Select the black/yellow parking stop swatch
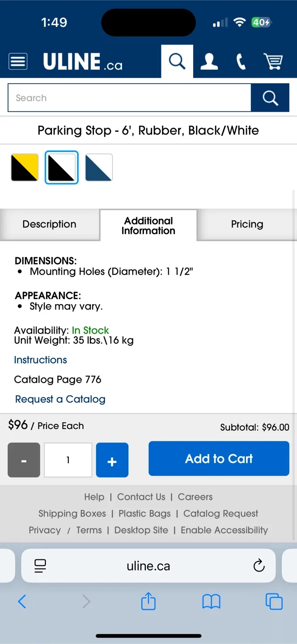The height and width of the screenshot is (644, 297). point(25,167)
